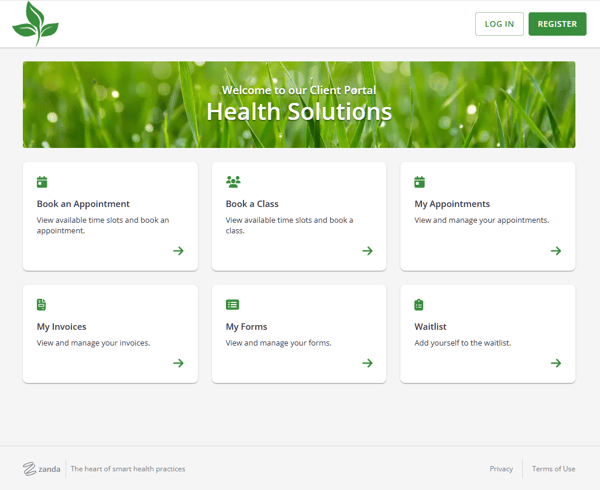
Task: Click the green leaf logo
Action: [x=35, y=24]
